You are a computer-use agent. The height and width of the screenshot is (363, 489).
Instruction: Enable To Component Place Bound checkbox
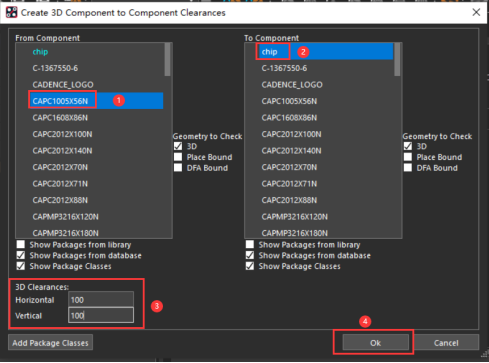(408, 157)
